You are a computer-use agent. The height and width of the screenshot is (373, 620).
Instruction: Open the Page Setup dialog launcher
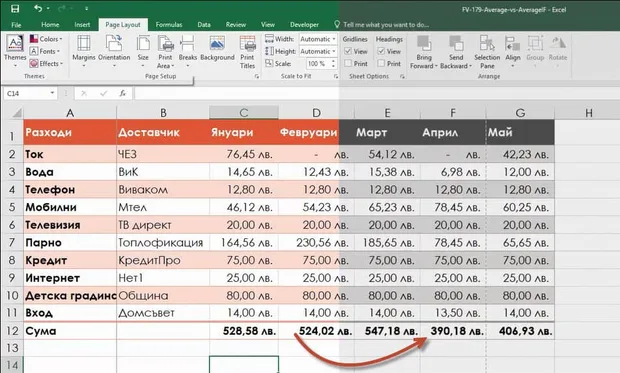pyautogui.click(x=257, y=76)
